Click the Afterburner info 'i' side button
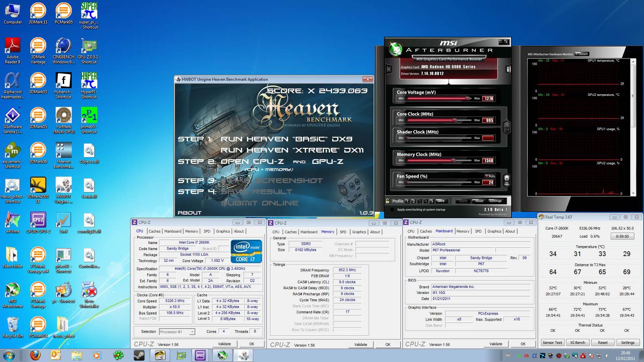The image size is (644, 362). pyautogui.click(x=508, y=69)
